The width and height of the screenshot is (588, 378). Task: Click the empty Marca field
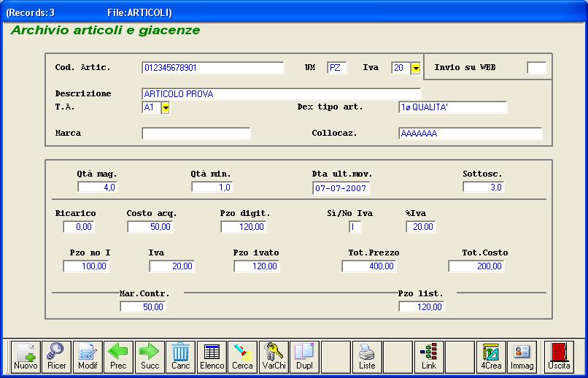[x=196, y=133]
